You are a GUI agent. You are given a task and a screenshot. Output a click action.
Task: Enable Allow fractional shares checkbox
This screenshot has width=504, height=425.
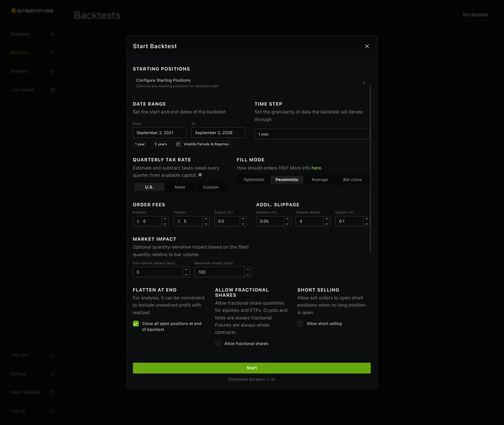pos(218,344)
